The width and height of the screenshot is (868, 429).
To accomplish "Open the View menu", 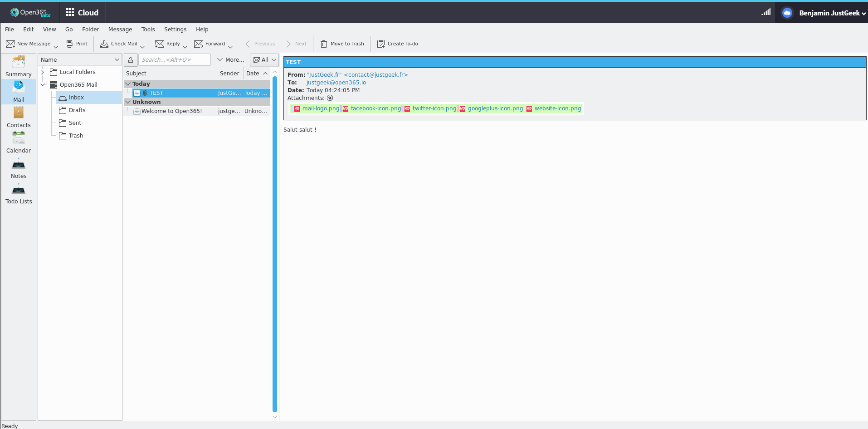I will (49, 29).
